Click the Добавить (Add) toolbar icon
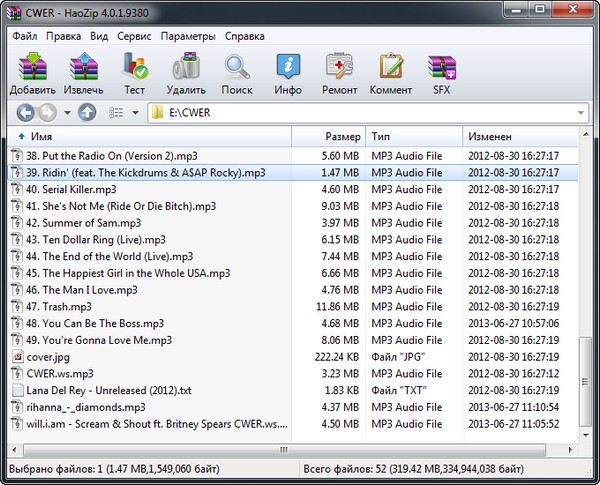 [32, 73]
